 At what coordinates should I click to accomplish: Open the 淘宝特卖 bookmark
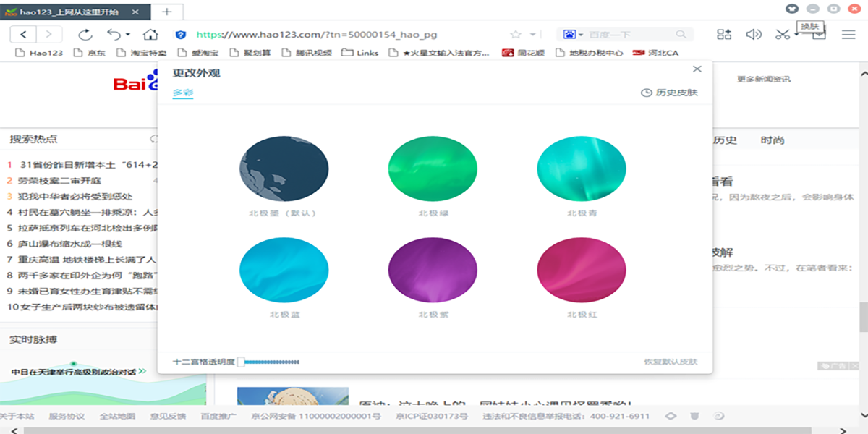pyautogui.click(x=142, y=53)
